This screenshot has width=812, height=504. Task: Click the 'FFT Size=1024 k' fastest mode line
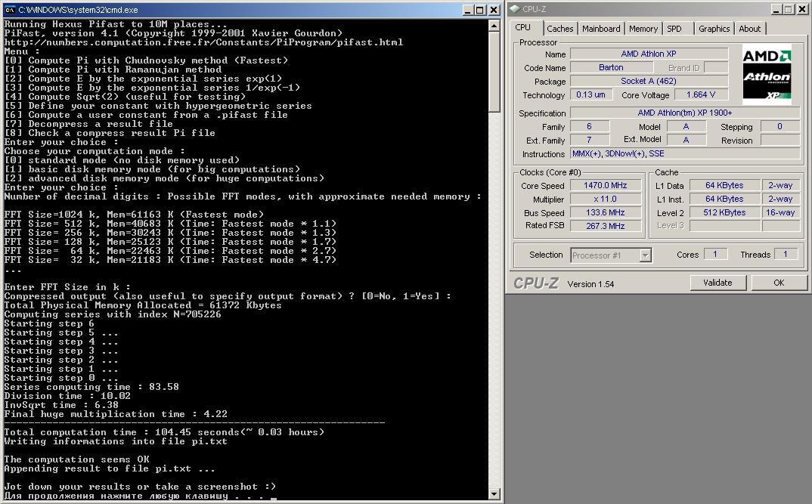(x=134, y=215)
